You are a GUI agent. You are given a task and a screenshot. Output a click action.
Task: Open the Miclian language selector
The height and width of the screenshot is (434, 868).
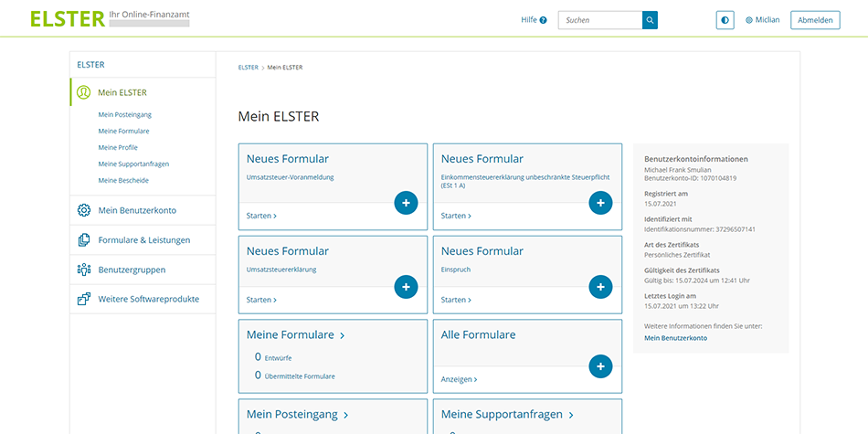point(762,20)
